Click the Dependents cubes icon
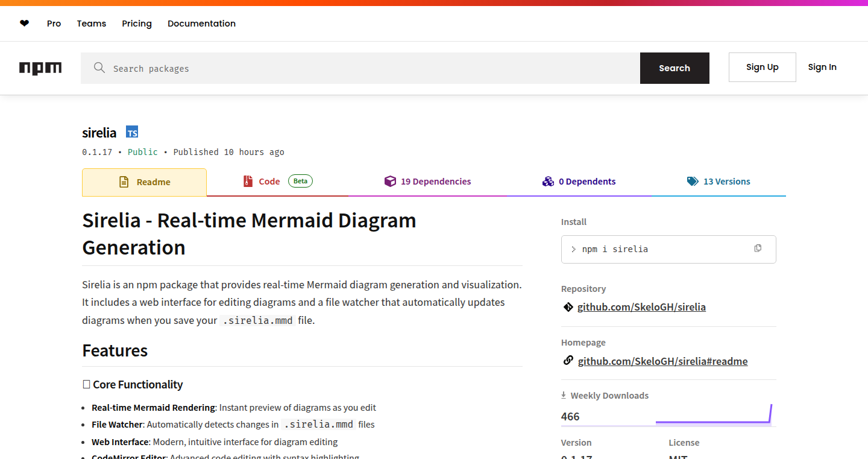This screenshot has height=459, width=868. click(x=548, y=181)
